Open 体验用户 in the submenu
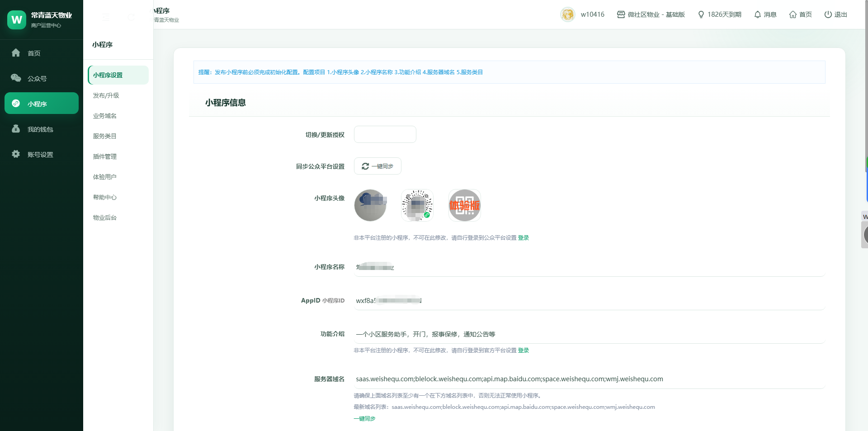Image resolution: width=868 pixels, height=431 pixels. 118,177
